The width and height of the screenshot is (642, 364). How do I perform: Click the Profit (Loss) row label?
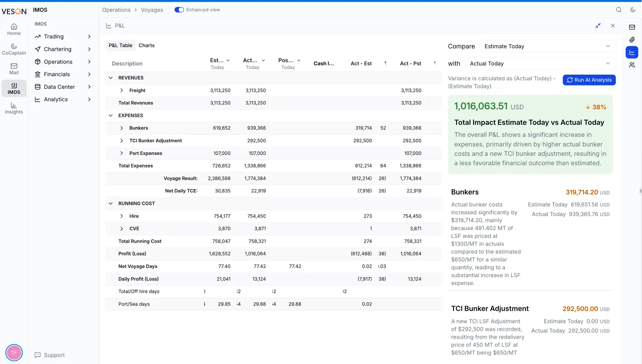(x=132, y=254)
